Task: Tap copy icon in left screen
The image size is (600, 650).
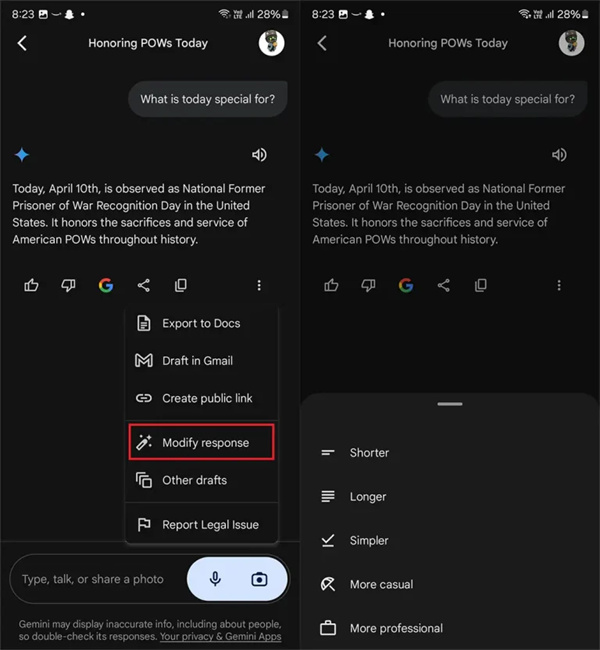Action: [x=180, y=285]
